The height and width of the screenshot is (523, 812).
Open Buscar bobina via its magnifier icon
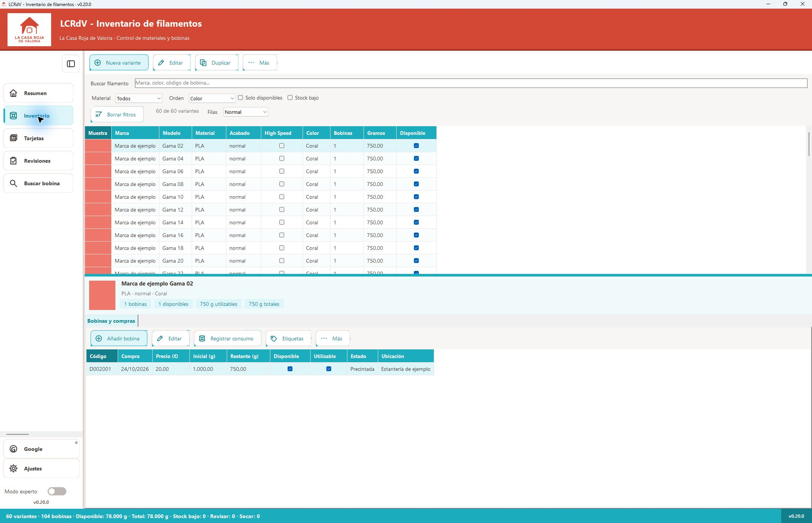click(14, 183)
